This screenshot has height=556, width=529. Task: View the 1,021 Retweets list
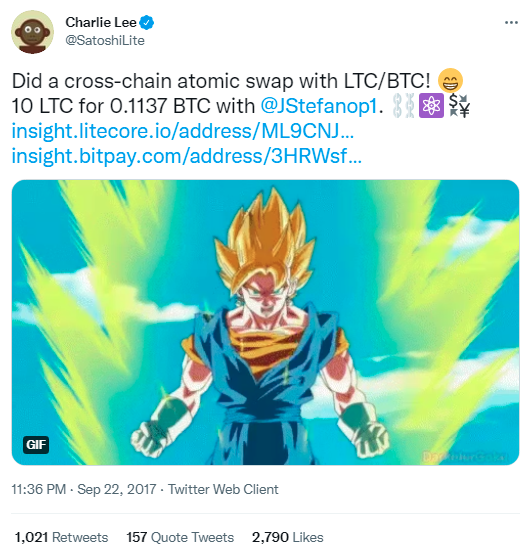pos(61,537)
